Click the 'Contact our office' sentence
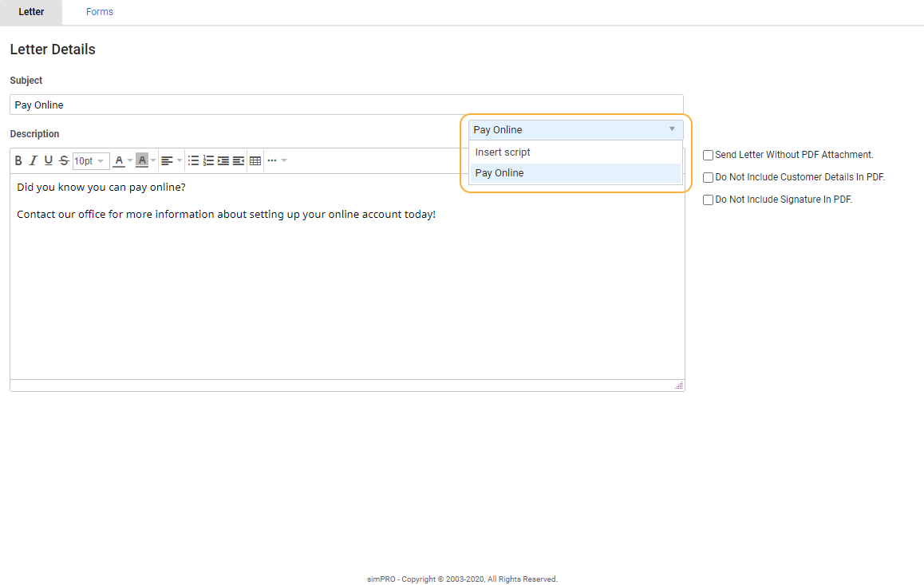Image resolution: width=924 pixels, height=585 pixels. pyautogui.click(x=227, y=215)
